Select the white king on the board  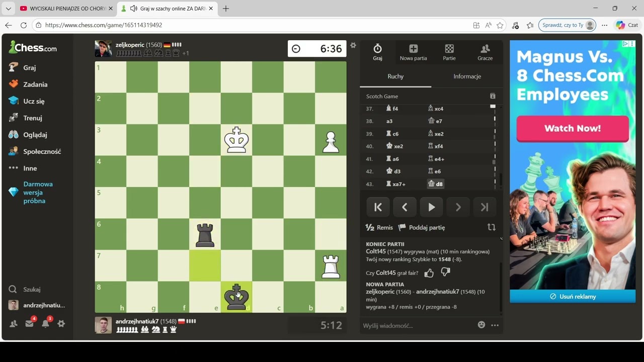coord(236,140)
